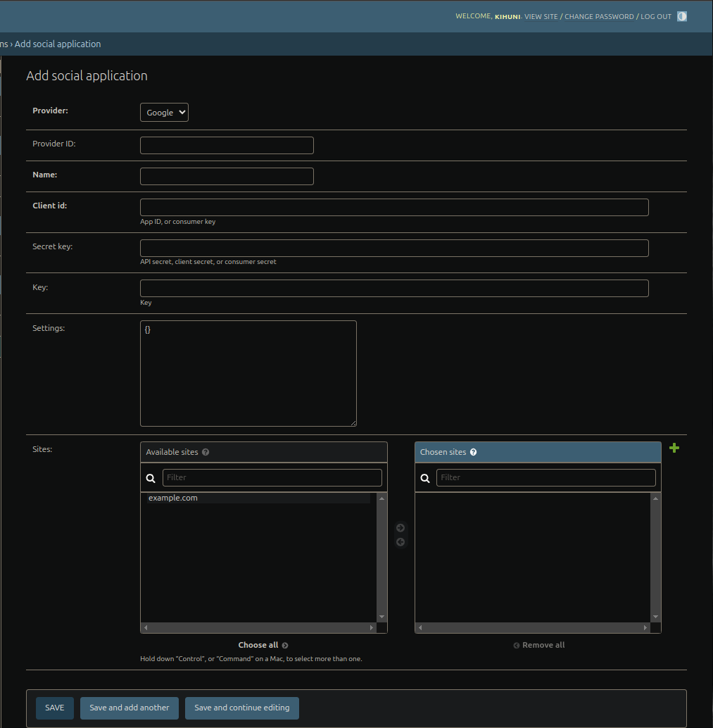The height and width of the screenshot is (728, 713).
Task: Click the LOG OUT link
Action: [656, 17]
